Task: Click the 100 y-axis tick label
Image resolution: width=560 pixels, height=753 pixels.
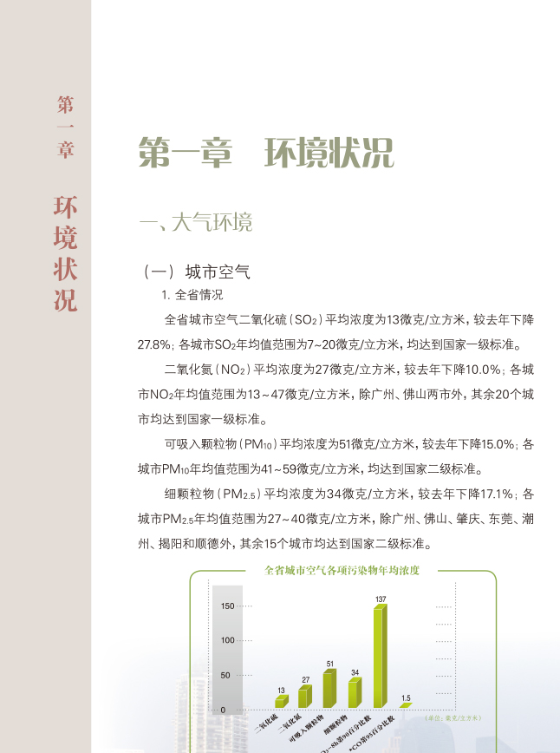Action: click(227, 640)
